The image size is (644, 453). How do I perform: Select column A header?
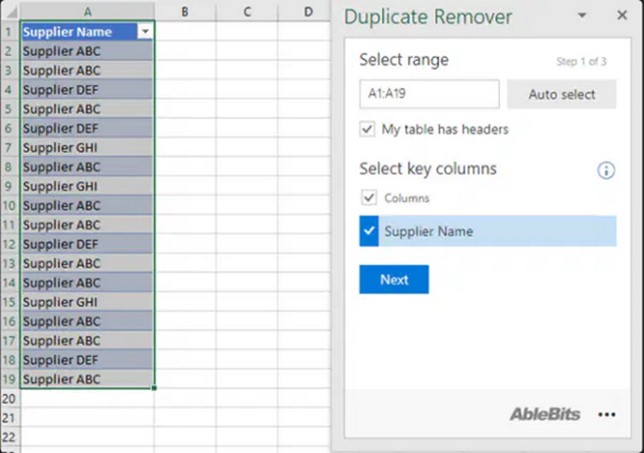click(87, 11)
